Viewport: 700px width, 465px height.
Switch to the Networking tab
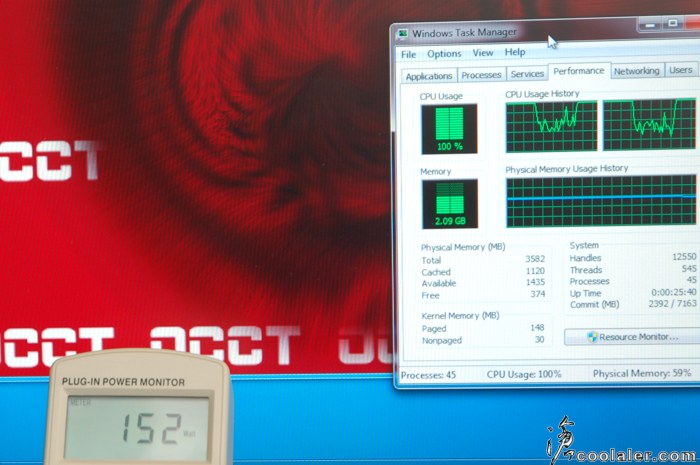click(x=637, y=71)
